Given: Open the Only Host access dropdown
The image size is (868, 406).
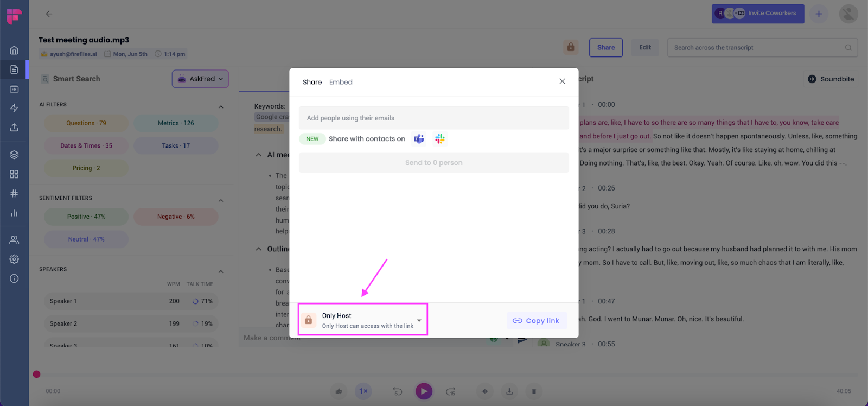Looking at the screenshot, I should (x=363, y=320).
